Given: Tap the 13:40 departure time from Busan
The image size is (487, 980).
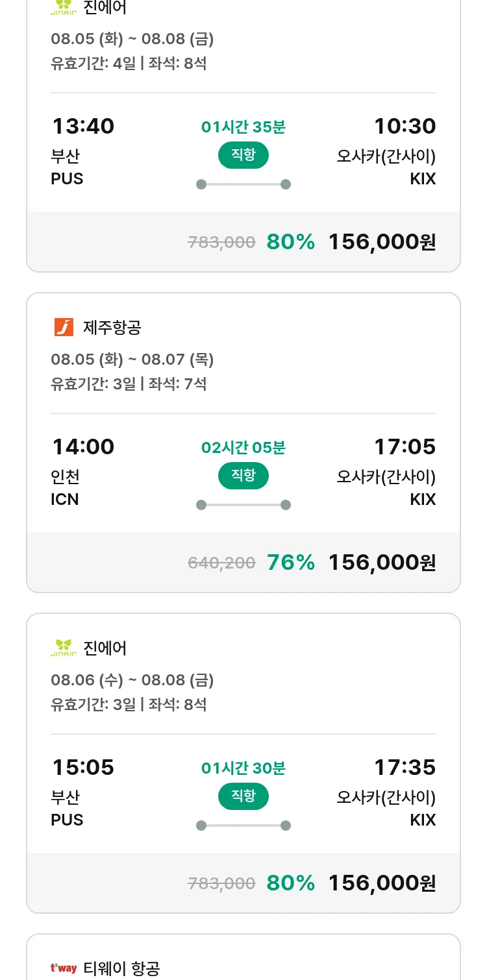Looking at the screenshot, I should tap(83, 126).
